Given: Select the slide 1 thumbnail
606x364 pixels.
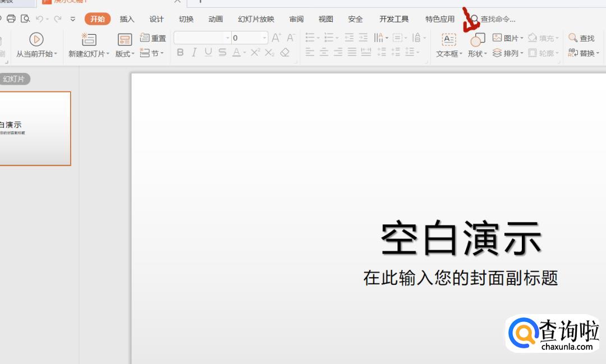Looking at the screenshot, I should tap(35, 128).
